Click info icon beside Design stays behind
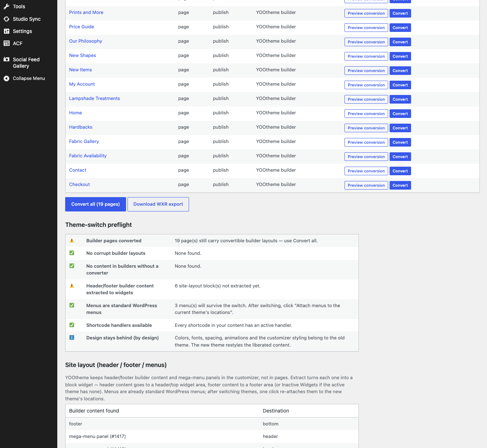This screenshot has width=487, height=448. (x=72, y=338)
